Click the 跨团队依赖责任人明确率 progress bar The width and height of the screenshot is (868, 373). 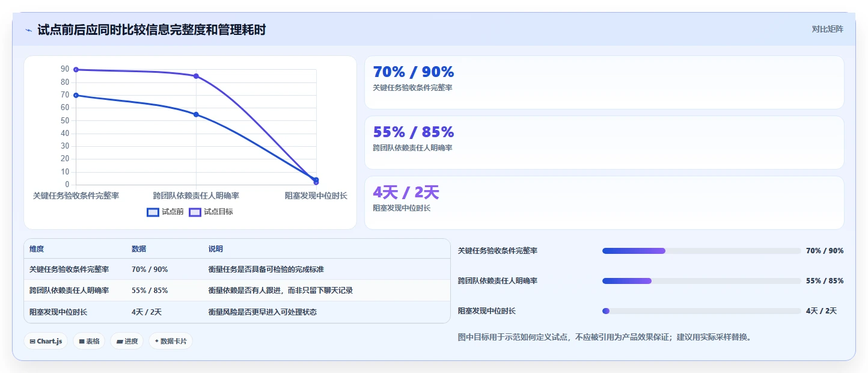point(701,281)
